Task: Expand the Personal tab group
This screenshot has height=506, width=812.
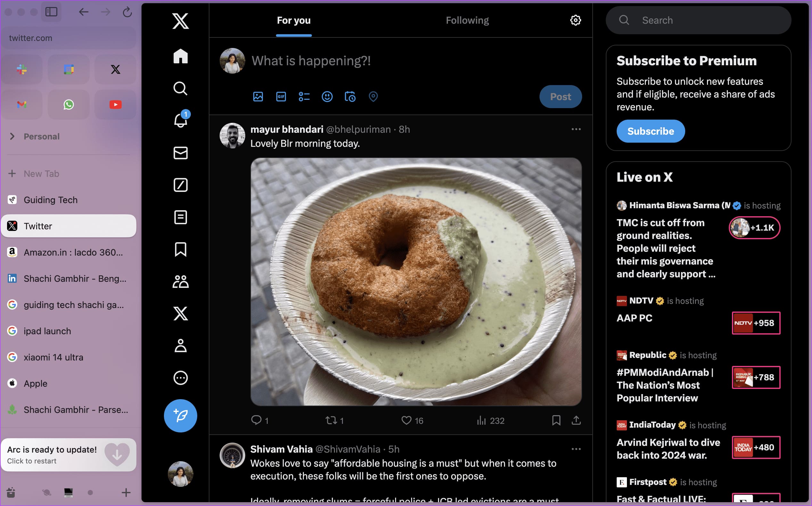Action: pyautogui.click(x=12, y=136)
